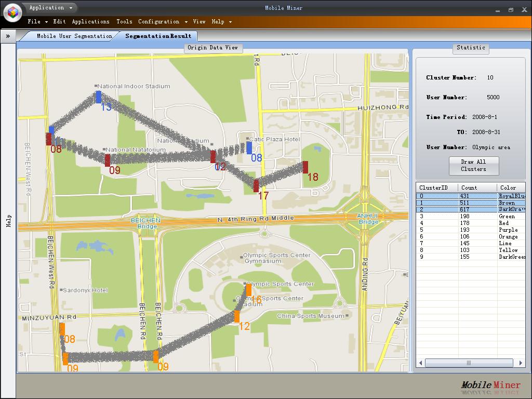
Task: Click the Origin Data View header button
Action: [212, 48]
